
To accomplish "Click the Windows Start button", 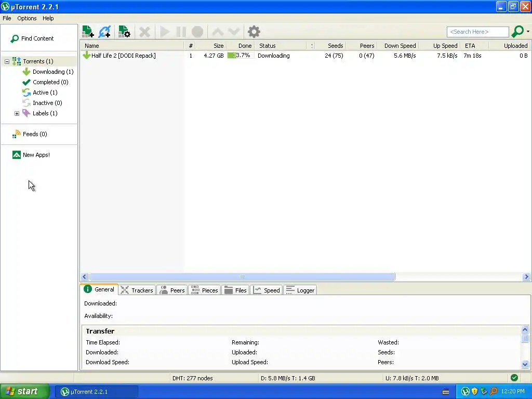I will point(24,392).
